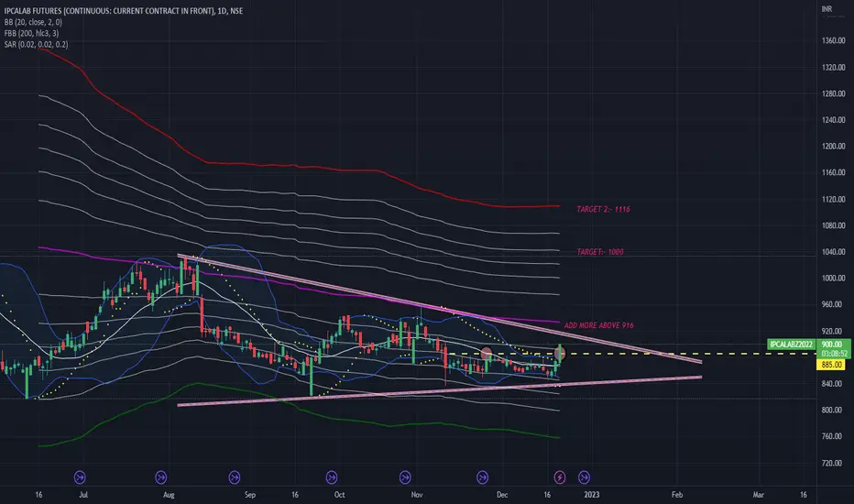Click the Aug date on time axis
Screen dimensions: 854x504
click(x=169, y=495)
